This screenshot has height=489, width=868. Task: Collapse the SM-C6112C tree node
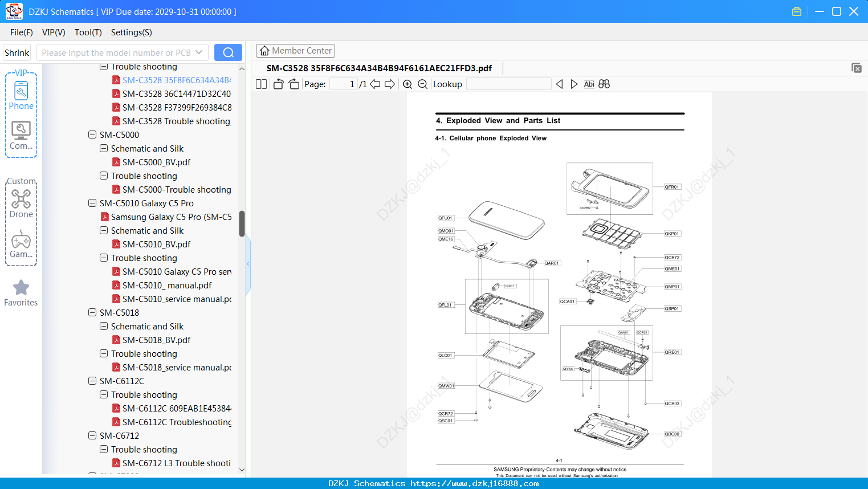pyautogui.click(x=92, y=381)
